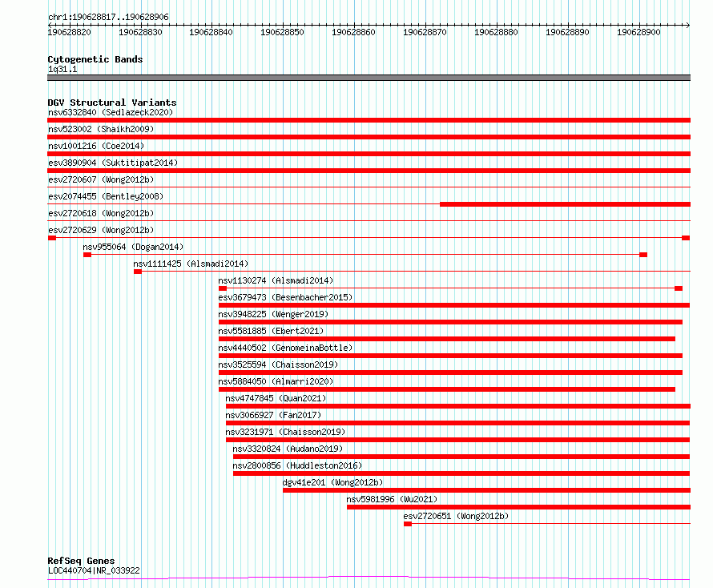Open variant nsv4747845 (Quan2021)
Screen dimensions: 713x588
[276, 398]
